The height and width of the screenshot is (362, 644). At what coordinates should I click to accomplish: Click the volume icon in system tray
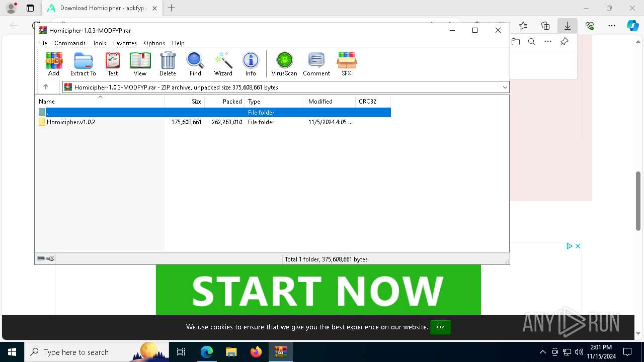point(579,352)
